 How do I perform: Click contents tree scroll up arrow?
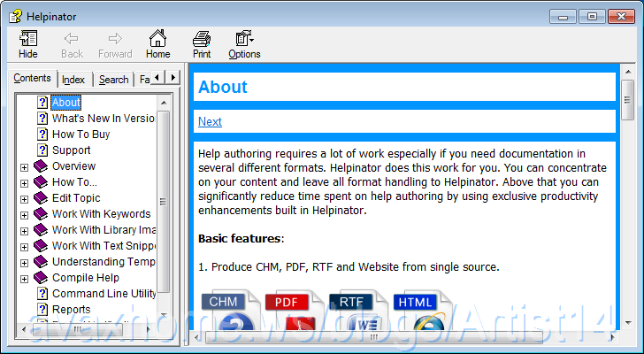point(164,103)
